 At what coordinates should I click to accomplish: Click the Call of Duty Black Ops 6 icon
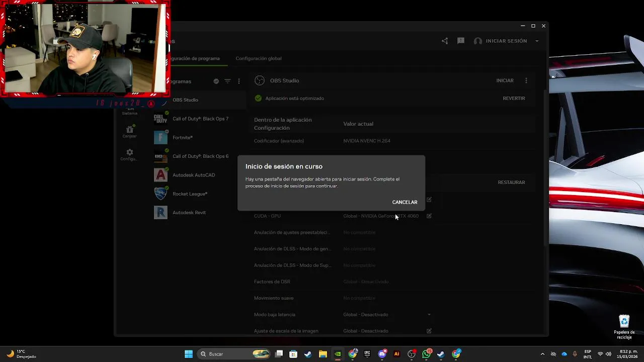[160, 156]
